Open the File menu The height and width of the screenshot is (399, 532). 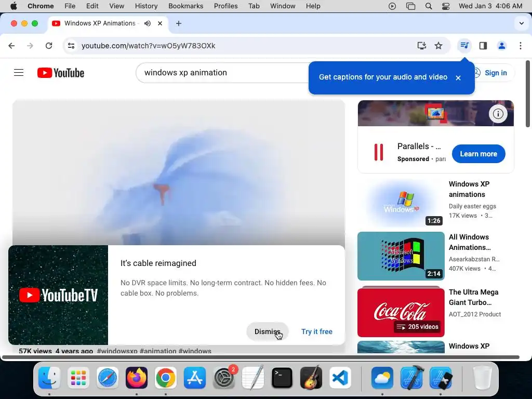[x=70, y=6]
